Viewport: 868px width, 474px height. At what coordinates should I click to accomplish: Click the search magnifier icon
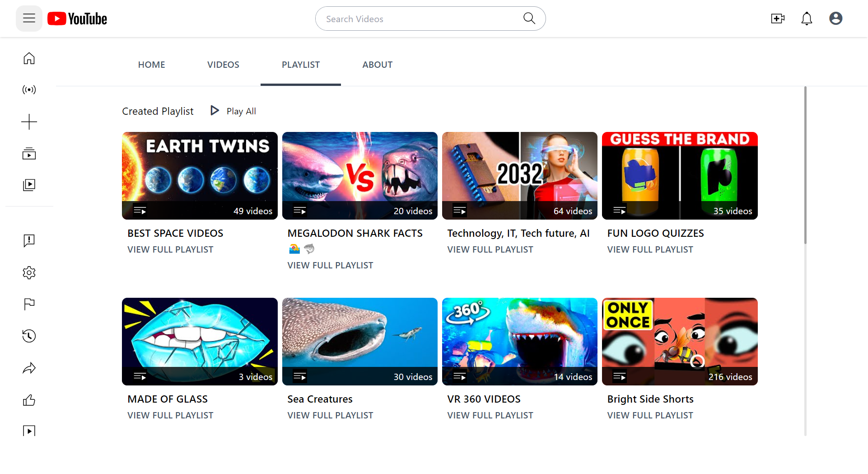click(529, 19)
